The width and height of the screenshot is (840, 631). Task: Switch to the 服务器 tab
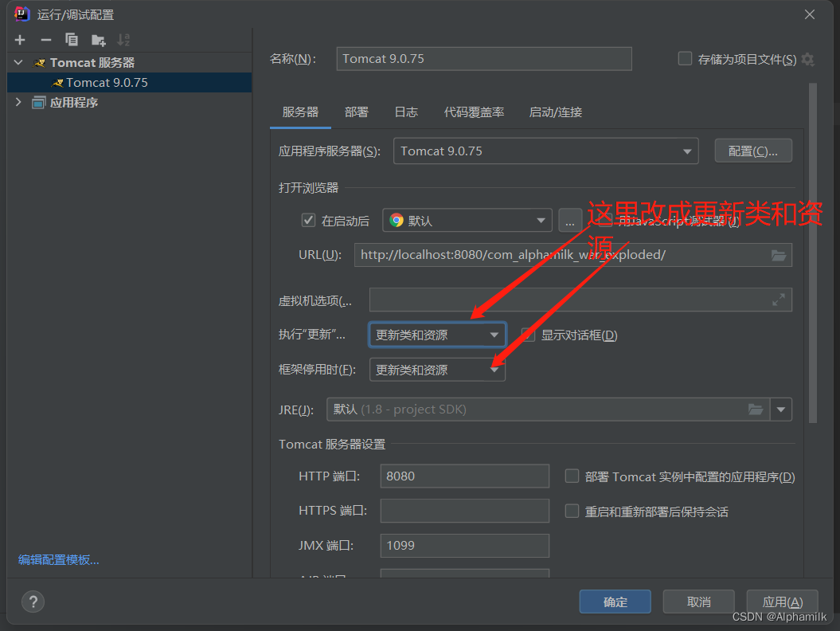[300, 112]
